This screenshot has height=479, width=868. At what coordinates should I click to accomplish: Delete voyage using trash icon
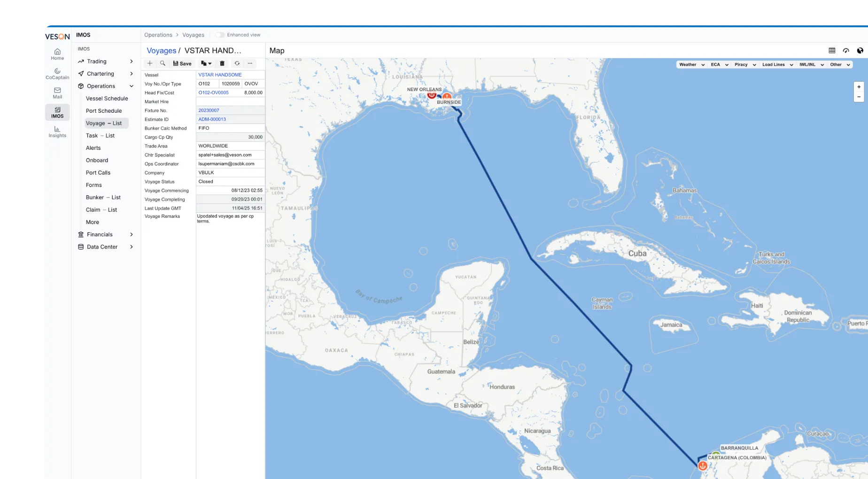(222, 63)
